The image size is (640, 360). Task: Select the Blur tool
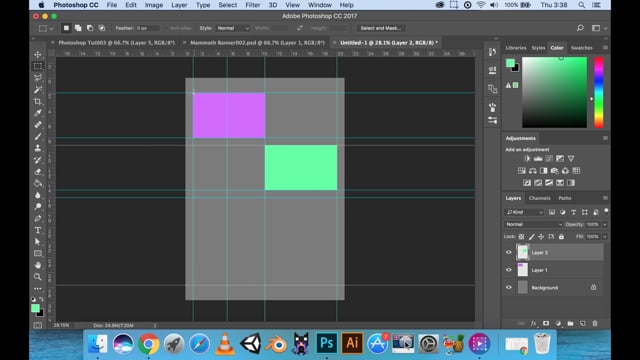38,195
